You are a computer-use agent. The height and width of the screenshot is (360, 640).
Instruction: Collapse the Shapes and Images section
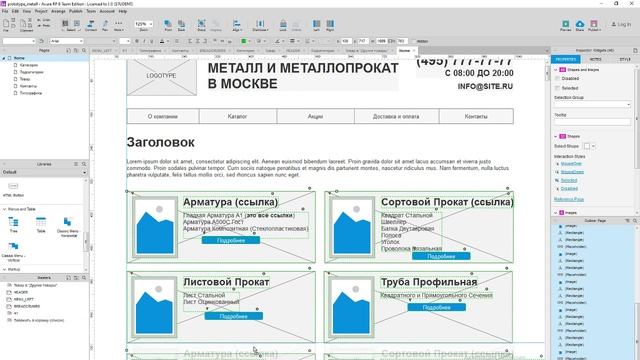pos(556,70)
